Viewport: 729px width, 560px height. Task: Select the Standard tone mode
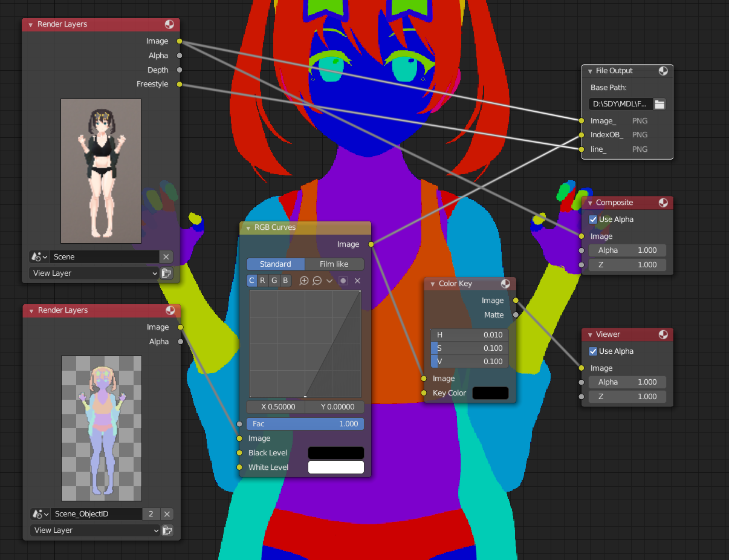[x=275, y=264]
